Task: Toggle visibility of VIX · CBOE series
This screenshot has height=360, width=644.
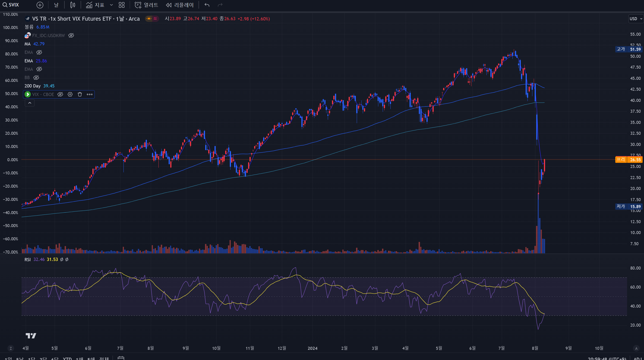Action: 60,94
